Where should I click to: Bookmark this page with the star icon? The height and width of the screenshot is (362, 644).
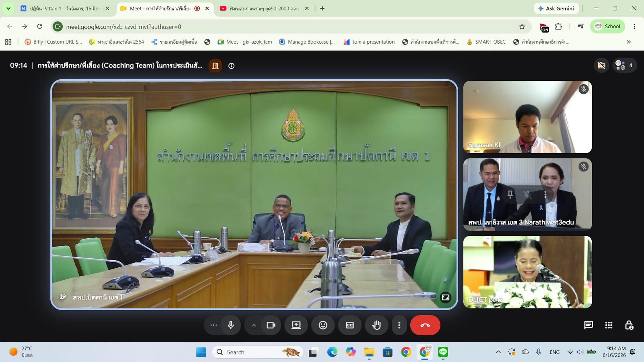[522, 26]
